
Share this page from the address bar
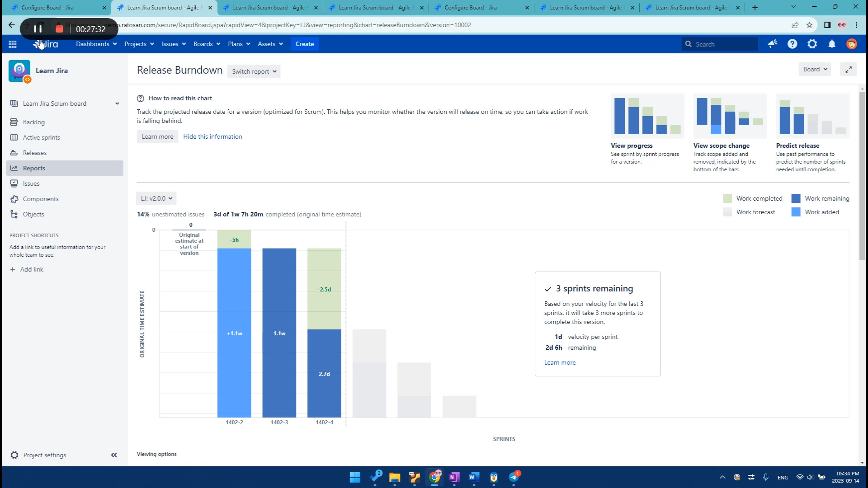[x=795, y=25]
